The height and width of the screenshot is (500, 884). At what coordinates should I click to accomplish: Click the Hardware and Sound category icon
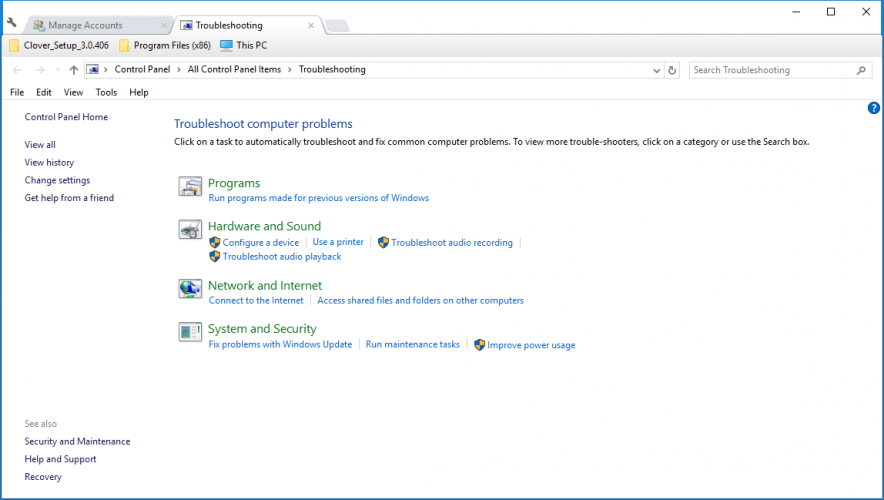click(190, 229)
